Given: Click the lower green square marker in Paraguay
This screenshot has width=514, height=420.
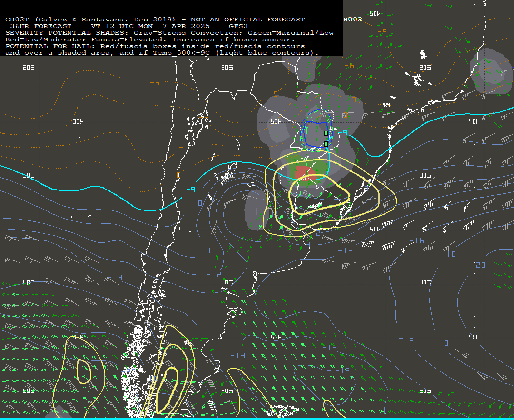Looking at the screenshot, I should pos(326,144).
